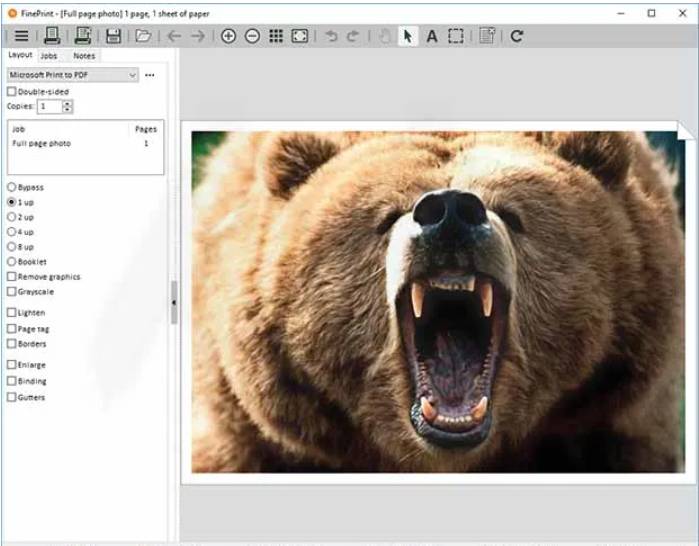
Task: Click the zoom in plus icon
Action: point(228,36)
